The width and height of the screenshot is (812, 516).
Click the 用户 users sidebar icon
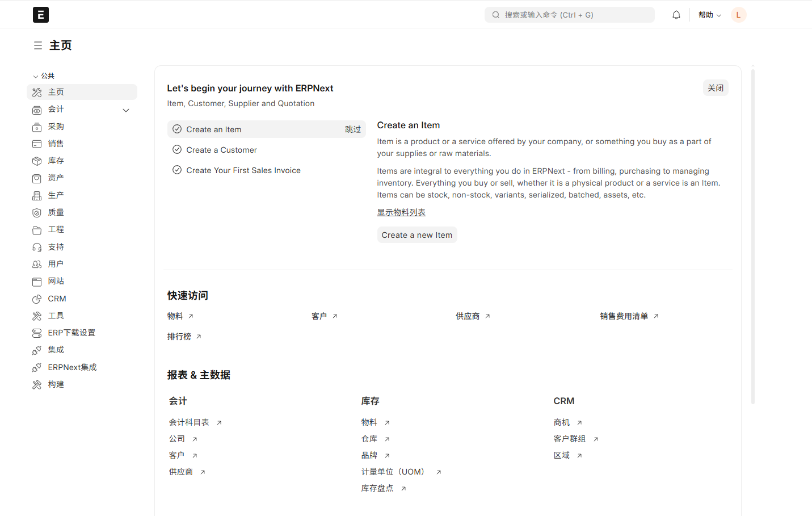[x=37, y=264]
